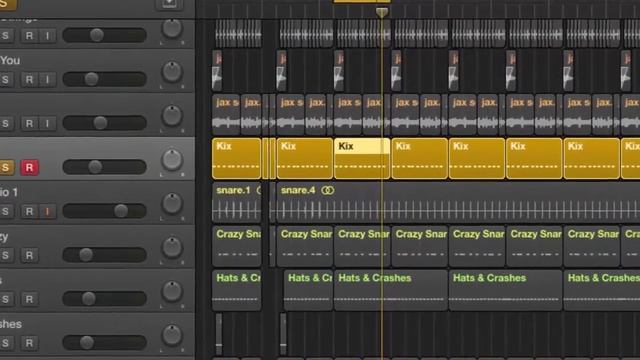The image size is (640, 360).
Task: Record-enable the io 1 snare track
Action: coord(29,211)
